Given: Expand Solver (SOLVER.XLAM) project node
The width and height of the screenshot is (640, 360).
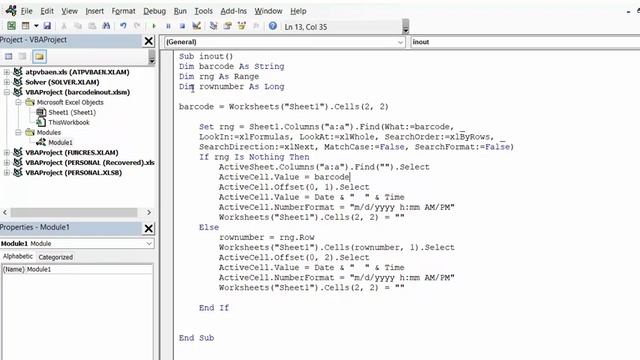Looking at the screenshot, I should (7, 82).
